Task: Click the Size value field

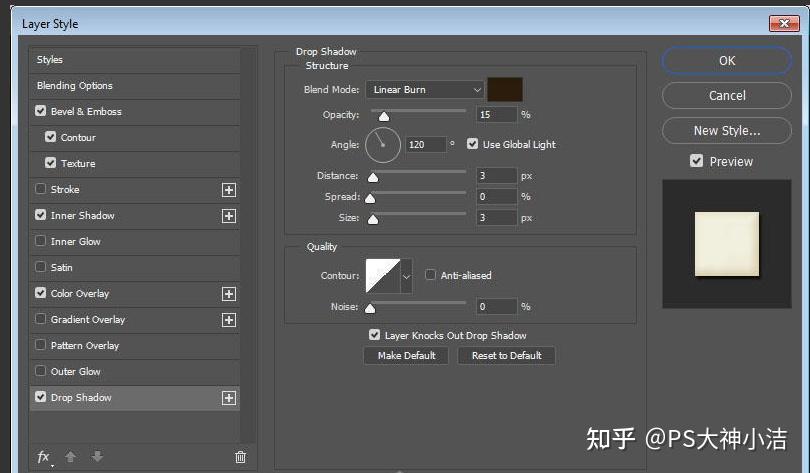Action: (x=496, y=218)
